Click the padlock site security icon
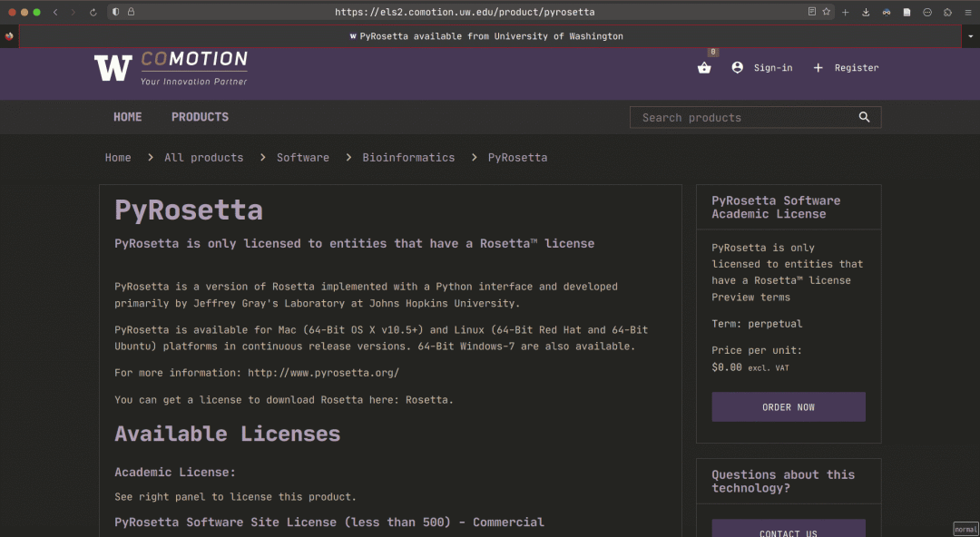The width and height of the screenshot is (980, 537). tap(131, 12)
